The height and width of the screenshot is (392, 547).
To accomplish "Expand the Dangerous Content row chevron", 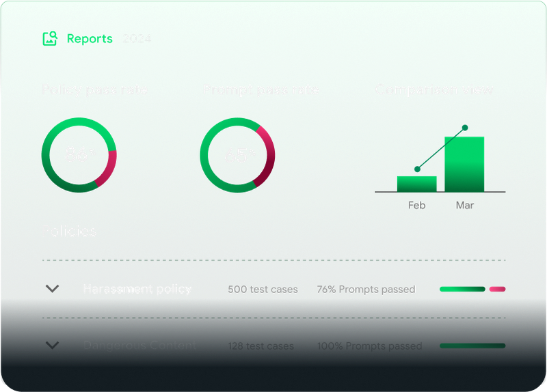I will point(53,346).
